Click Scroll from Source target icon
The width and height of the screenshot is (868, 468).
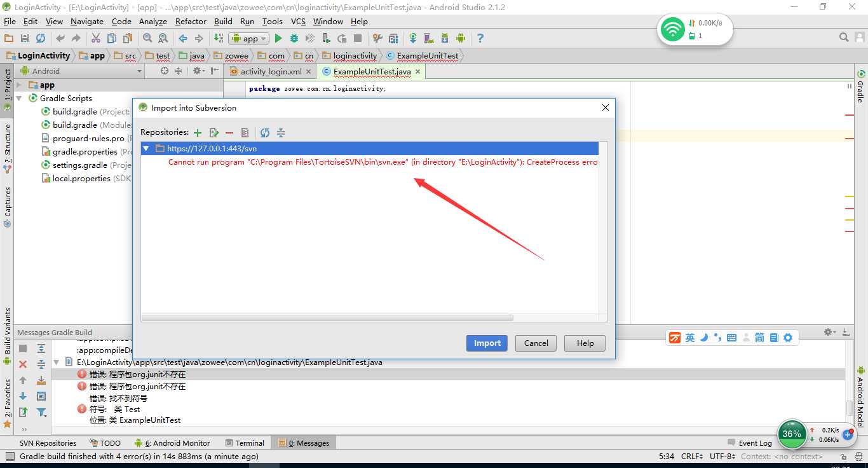(x=165, y=71)
